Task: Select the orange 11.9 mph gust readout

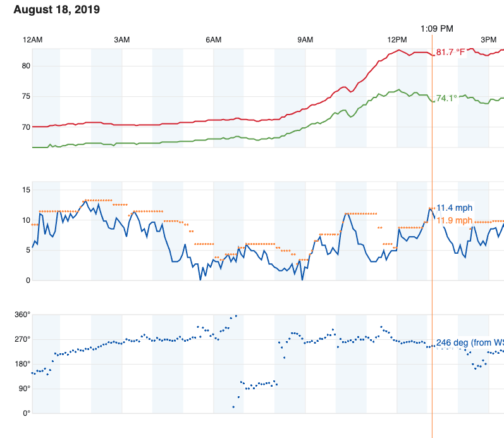Action: coord(454,220)
